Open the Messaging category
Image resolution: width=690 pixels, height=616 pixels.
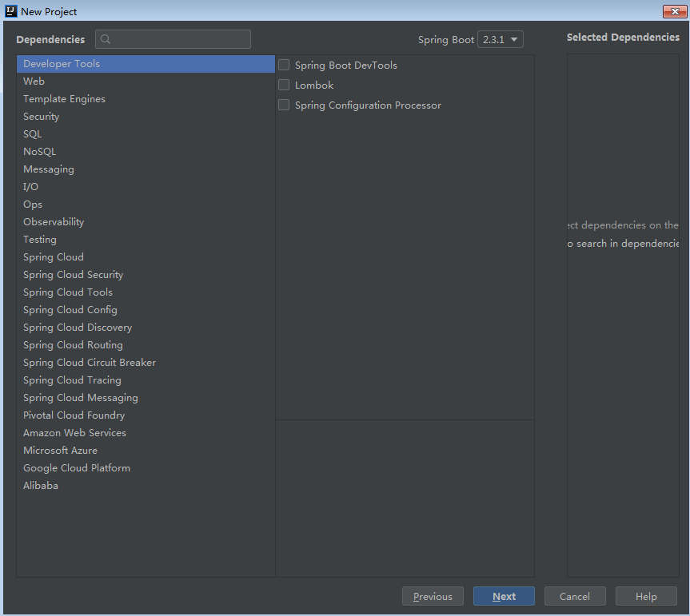pyautogui.click(x=146, y=169)
